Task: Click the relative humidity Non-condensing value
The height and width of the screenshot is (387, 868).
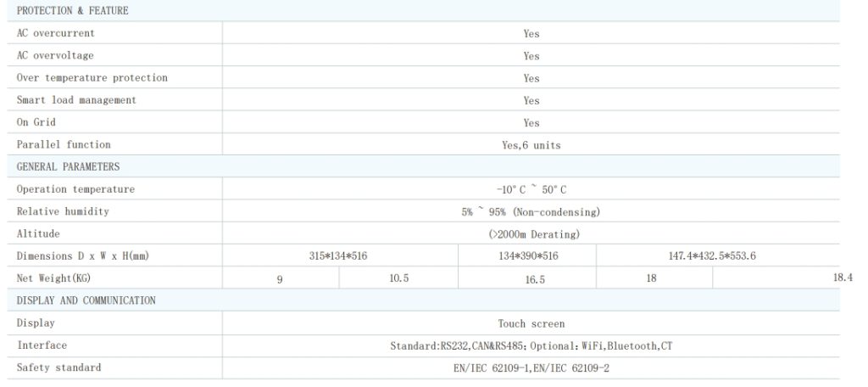Action: coord(531,212)
